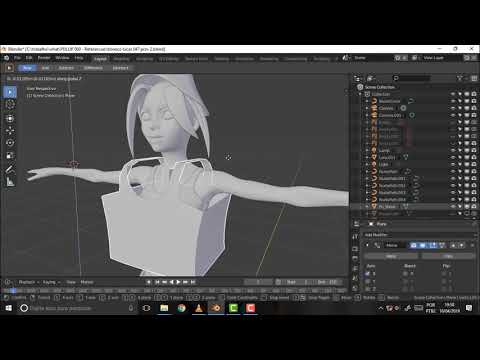Click the outliner search field
This screenshot has width=480, height=360.
point(411,78)
